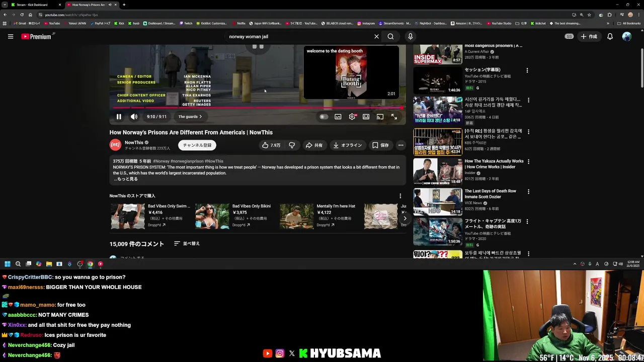Viewport: 644px width, 362px height.
Task: Open menu for フライト・キャプテン recommendation
Action: (x=528, y=222)
